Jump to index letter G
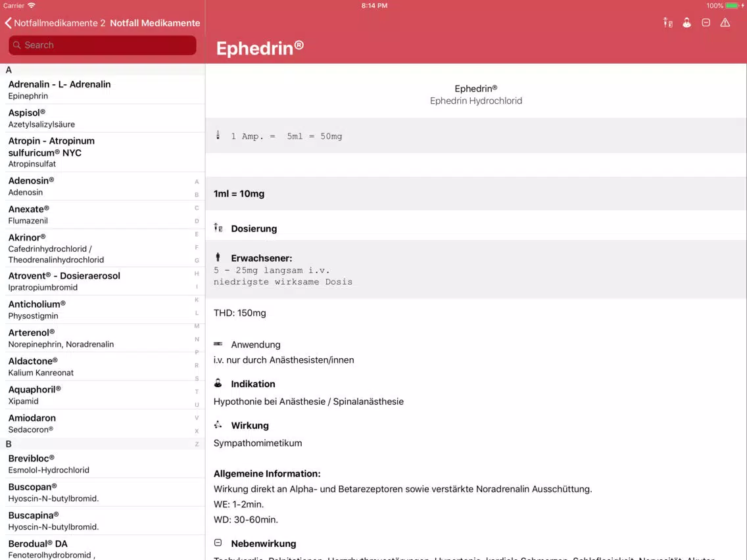 (x=197, y=260)
